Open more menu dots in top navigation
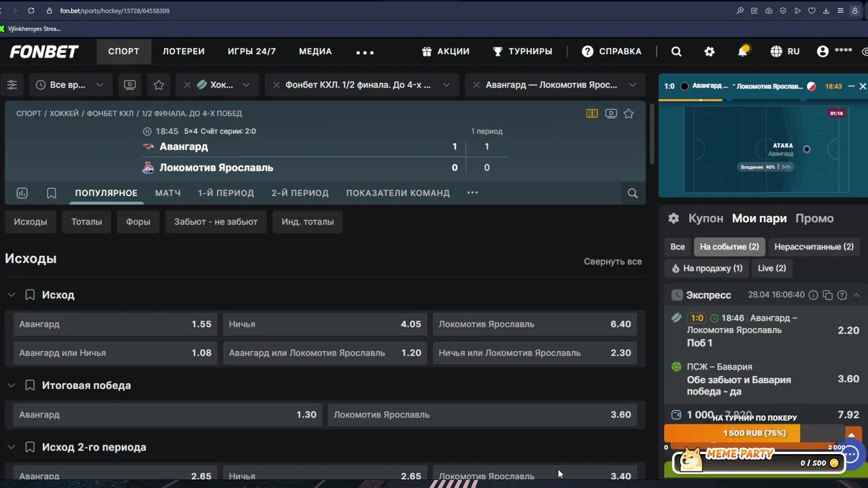The width and height of the screenshot is (868, 488). (365, 52)
